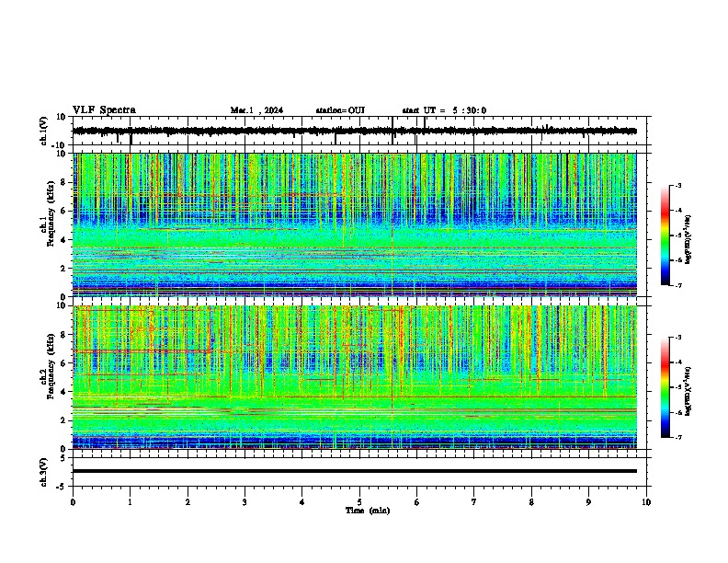Click the '-3' value on ch.1 colorbar
Screen dimensions: 728x563
(678, 185)
